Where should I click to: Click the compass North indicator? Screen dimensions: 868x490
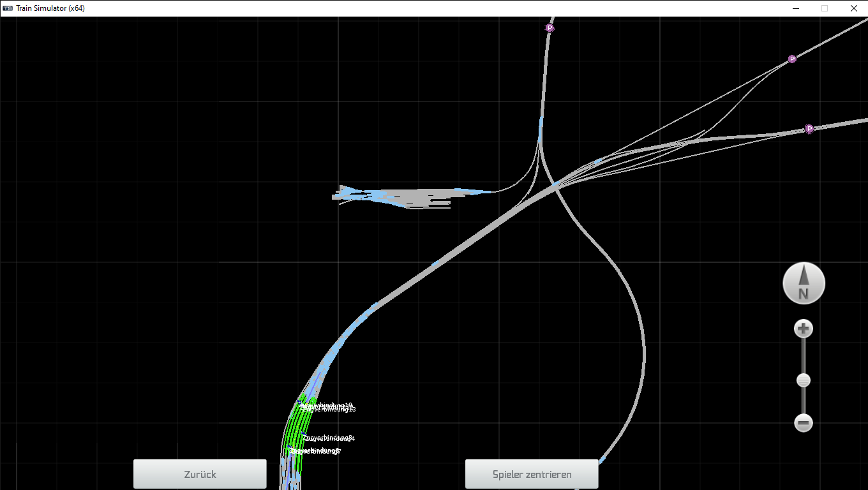click(x=804, y=283)
